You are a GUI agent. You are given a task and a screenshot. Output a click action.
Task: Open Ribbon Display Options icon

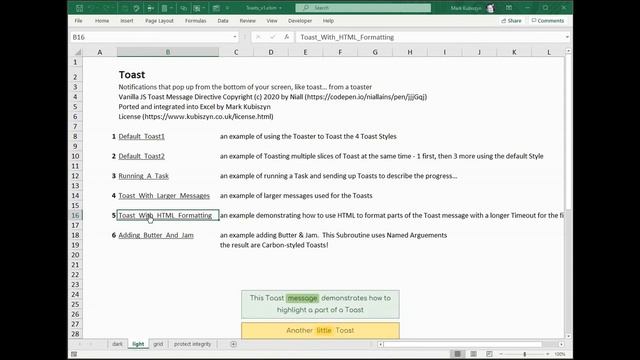pos(509,8)
